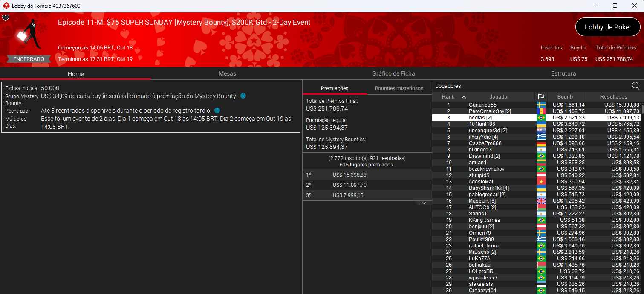Switch to the Estrutura tab
The height and width of the screenshot is (294, 644).
coord(563,74)
